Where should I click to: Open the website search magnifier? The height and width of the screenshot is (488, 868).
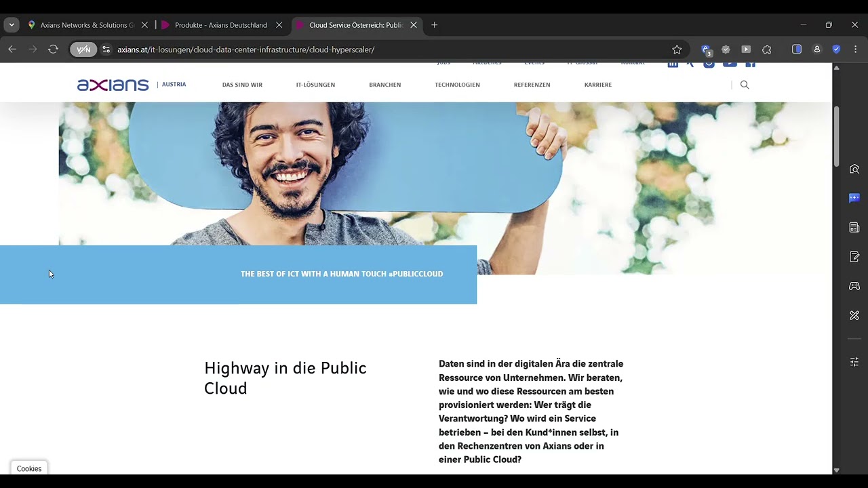745,85
